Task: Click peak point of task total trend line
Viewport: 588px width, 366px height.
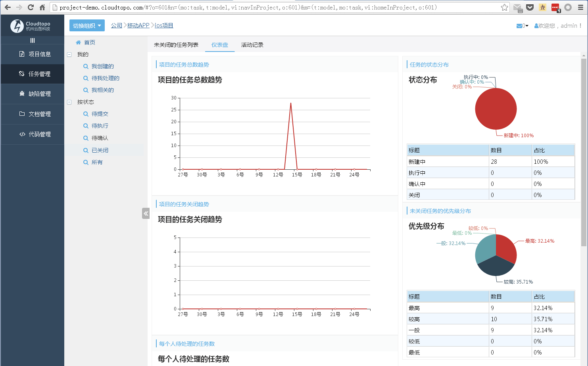Action: click(291, 103)
